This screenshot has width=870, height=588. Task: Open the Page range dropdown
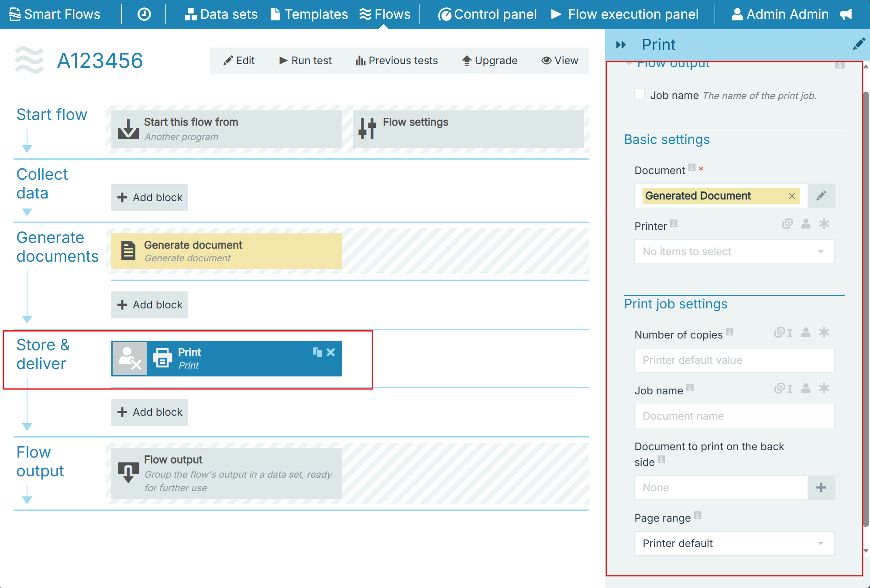(734, 544)
